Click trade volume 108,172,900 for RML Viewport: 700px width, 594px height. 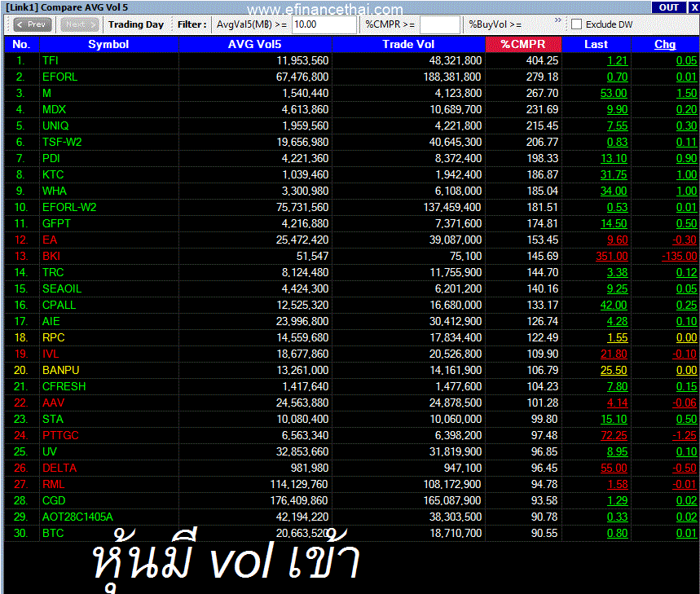pos(452,484)
